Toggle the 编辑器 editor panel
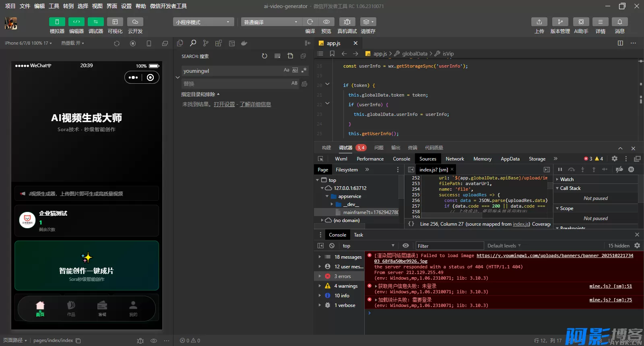Screen dimensions: 644x346 pyautogui.click(x=76, y=22)
